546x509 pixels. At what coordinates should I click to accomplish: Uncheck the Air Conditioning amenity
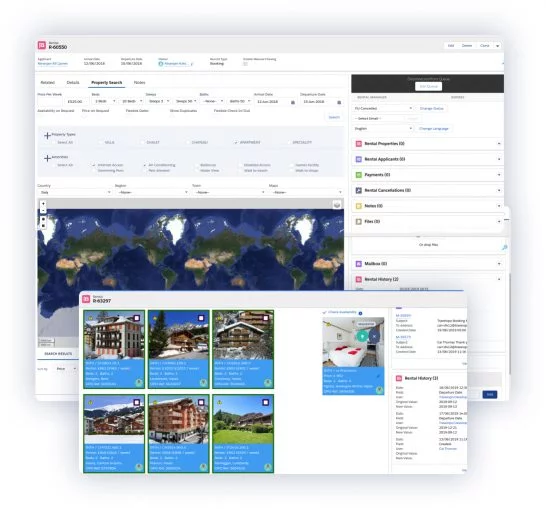pos(145,165)
